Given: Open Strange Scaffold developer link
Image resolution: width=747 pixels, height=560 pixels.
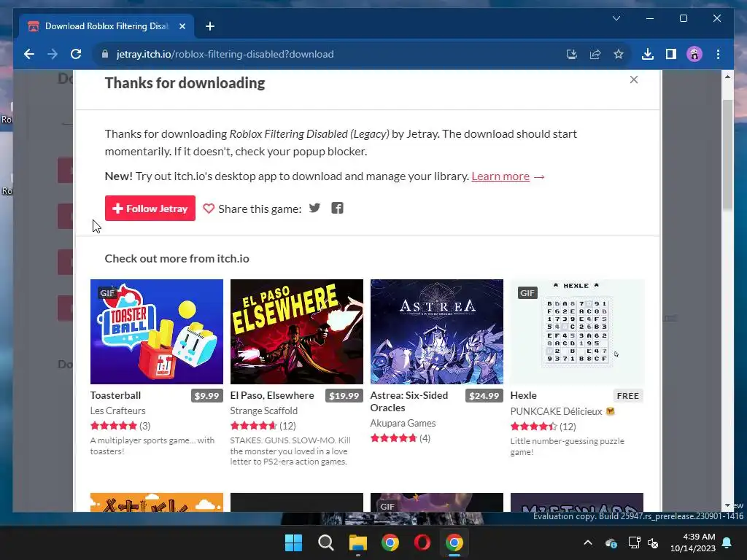Looking at the screenshot, I should pos(264,411).
